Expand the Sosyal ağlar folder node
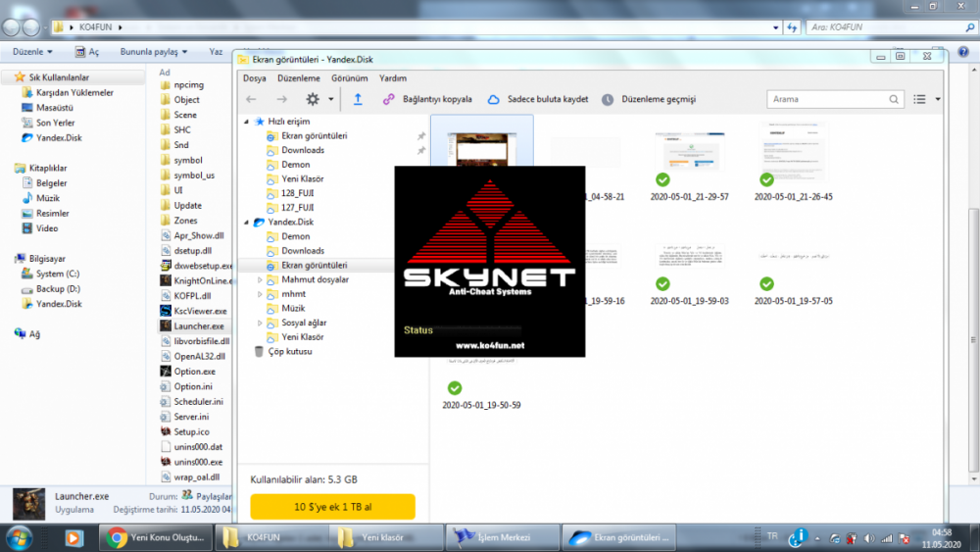 pyautogui.click(x=260, y=323)
